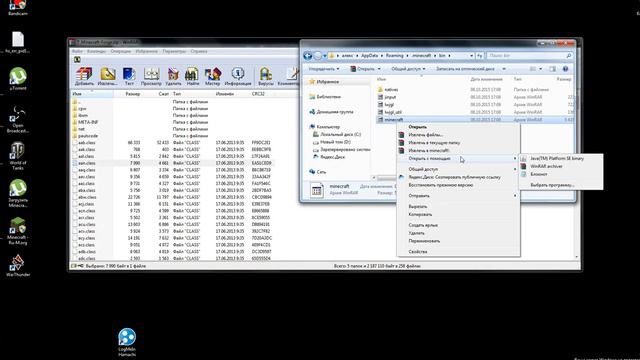Click Explorer Forward navigation arrow

(318, 56)
